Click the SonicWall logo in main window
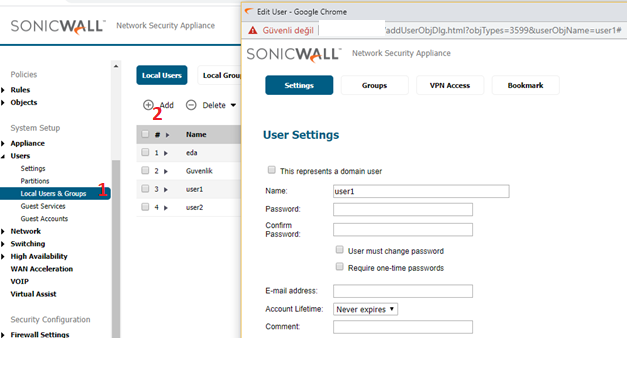Screen dimensions: 627x382 (x=58, y=27)
